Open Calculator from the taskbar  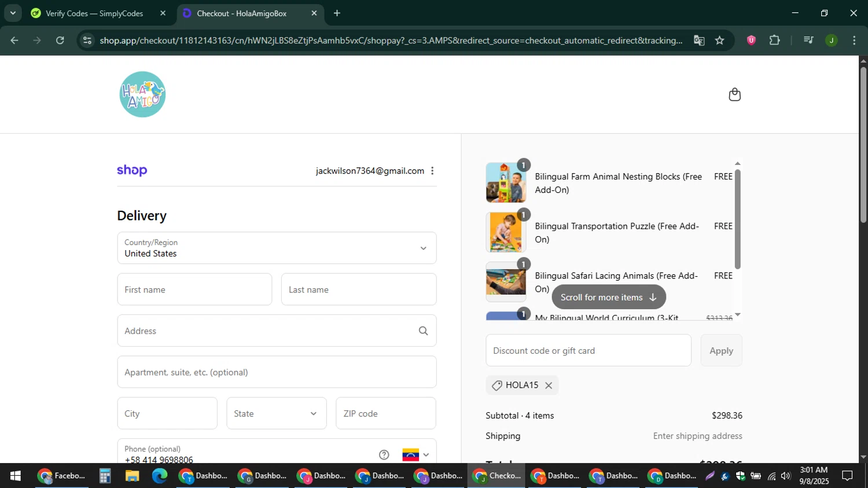click(105, 476)
